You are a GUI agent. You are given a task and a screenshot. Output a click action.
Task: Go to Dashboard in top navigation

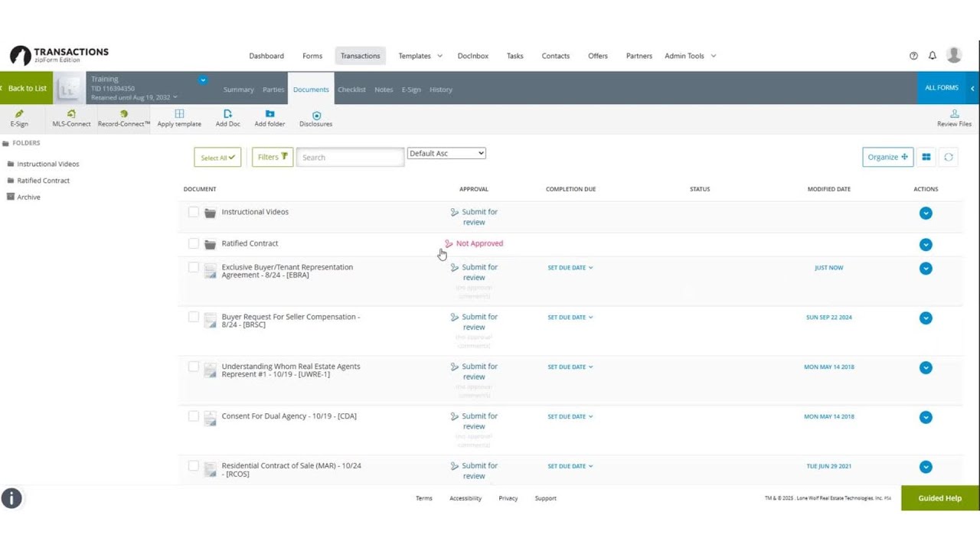pos(266,56)
